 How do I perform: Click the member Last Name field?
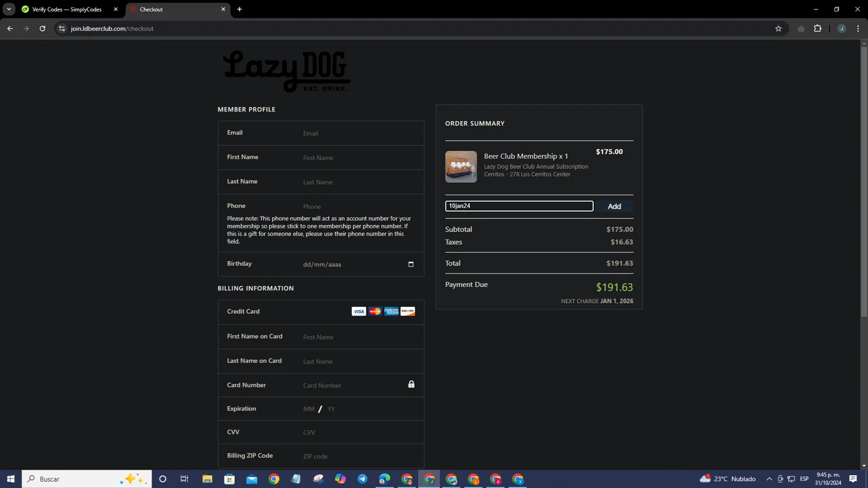pos(359,182)
